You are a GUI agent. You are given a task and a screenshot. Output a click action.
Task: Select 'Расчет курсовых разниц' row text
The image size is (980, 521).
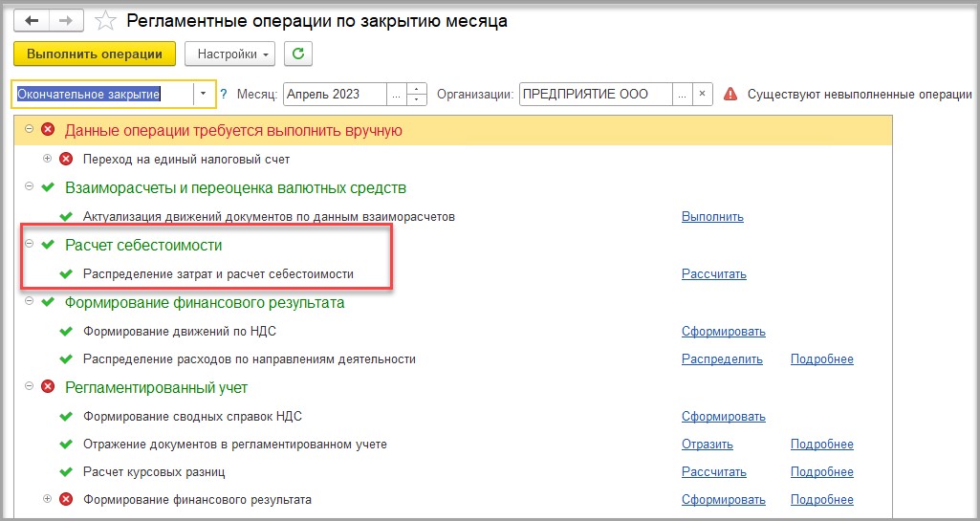pos(154,471)
